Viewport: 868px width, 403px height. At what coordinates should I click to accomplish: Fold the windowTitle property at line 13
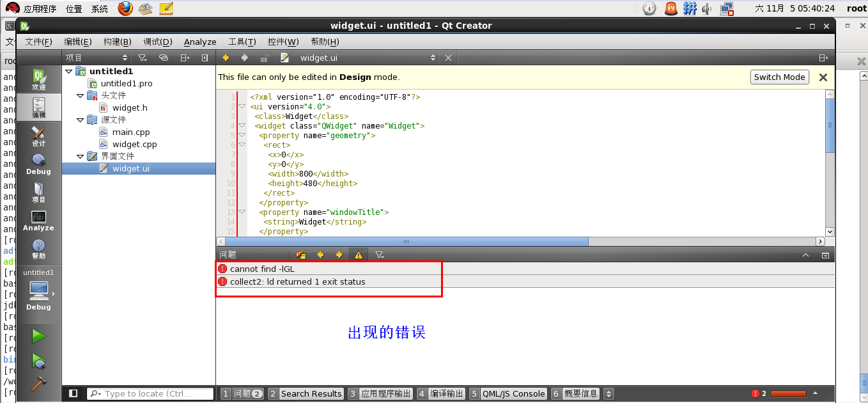pyautogui.click(x=242, y=212)
